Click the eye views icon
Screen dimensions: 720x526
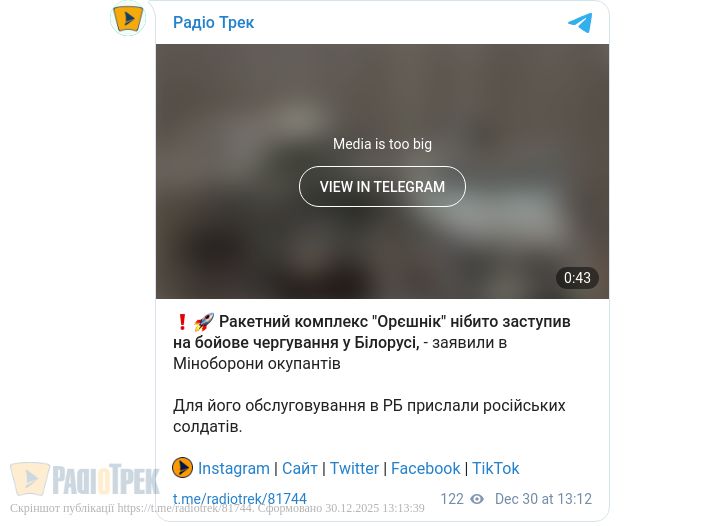[477, 499]
